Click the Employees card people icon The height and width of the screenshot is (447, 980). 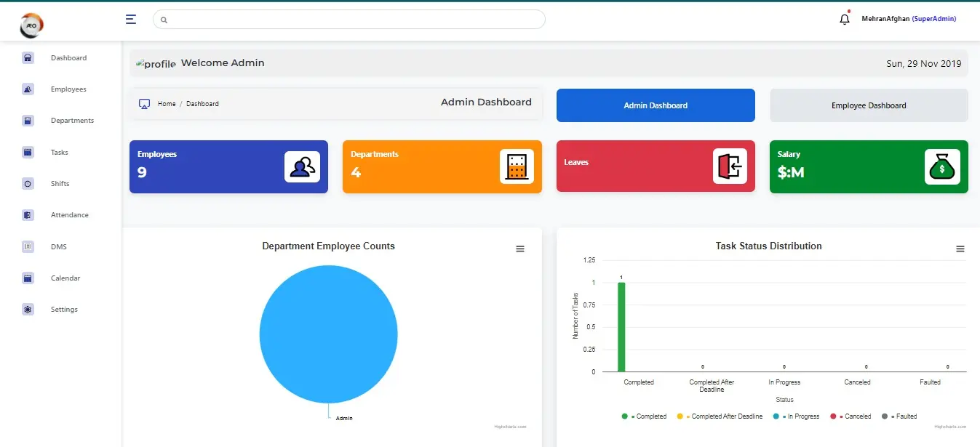tap(302, 167)
